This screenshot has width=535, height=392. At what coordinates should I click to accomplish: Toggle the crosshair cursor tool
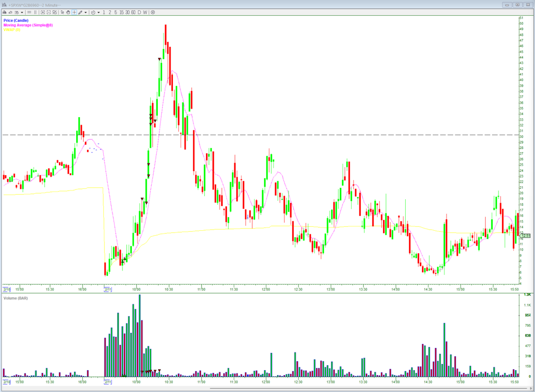(x=74, y=12)
